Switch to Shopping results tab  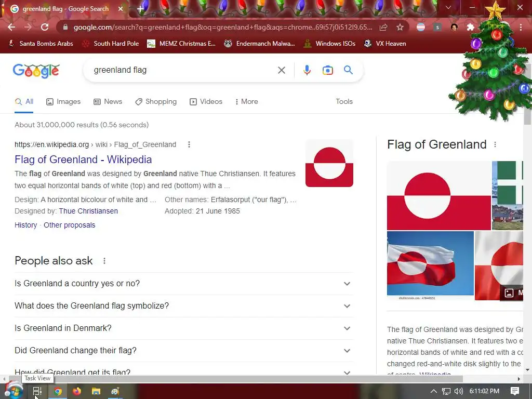[156, 102]
